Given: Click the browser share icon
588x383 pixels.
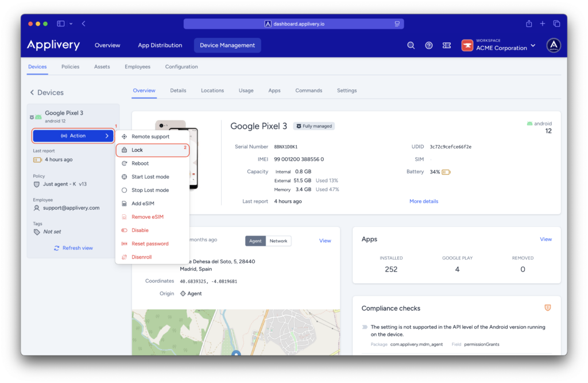Looking at the screenshot, I should 529,24.
